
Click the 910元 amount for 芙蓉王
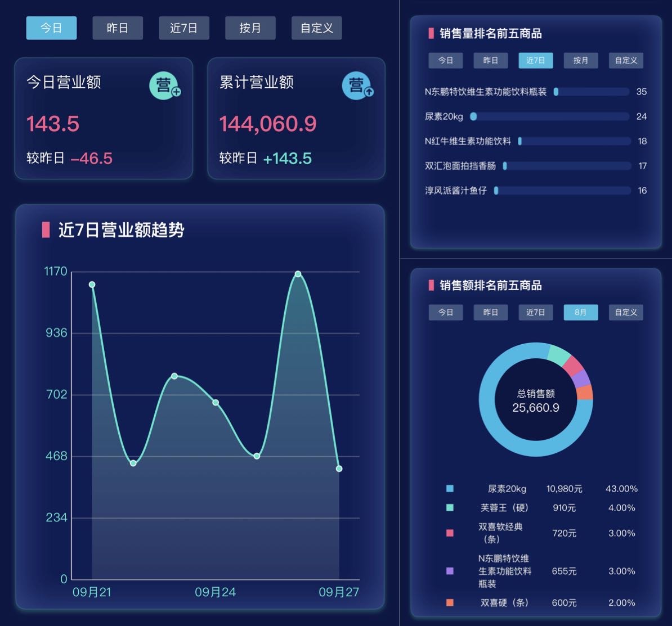pos(564,508)
